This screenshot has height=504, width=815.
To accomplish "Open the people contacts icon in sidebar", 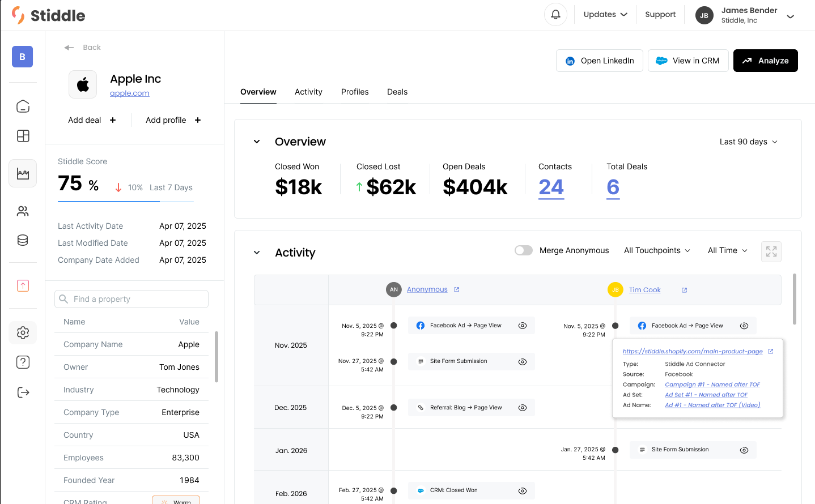I will tap(23, 211).
